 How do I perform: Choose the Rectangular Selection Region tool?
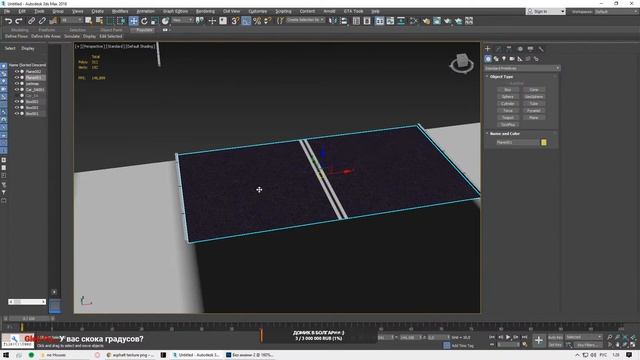tap(110, 21)
